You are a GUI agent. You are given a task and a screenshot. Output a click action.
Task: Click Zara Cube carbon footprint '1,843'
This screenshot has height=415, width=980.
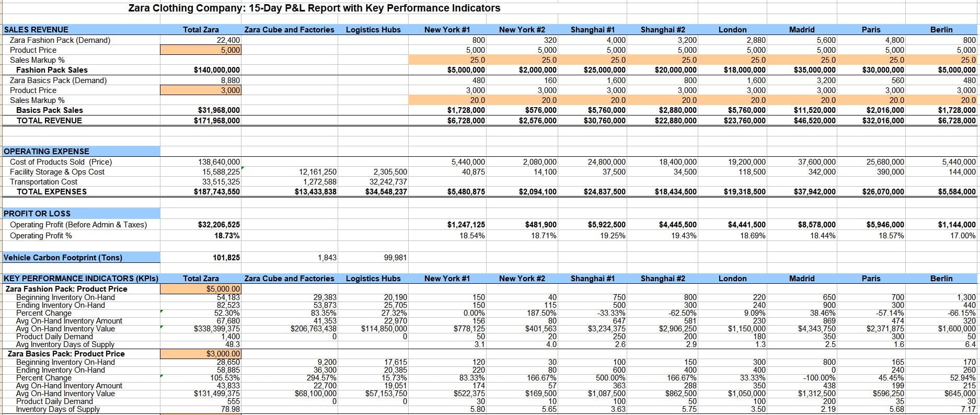point(327,258)
